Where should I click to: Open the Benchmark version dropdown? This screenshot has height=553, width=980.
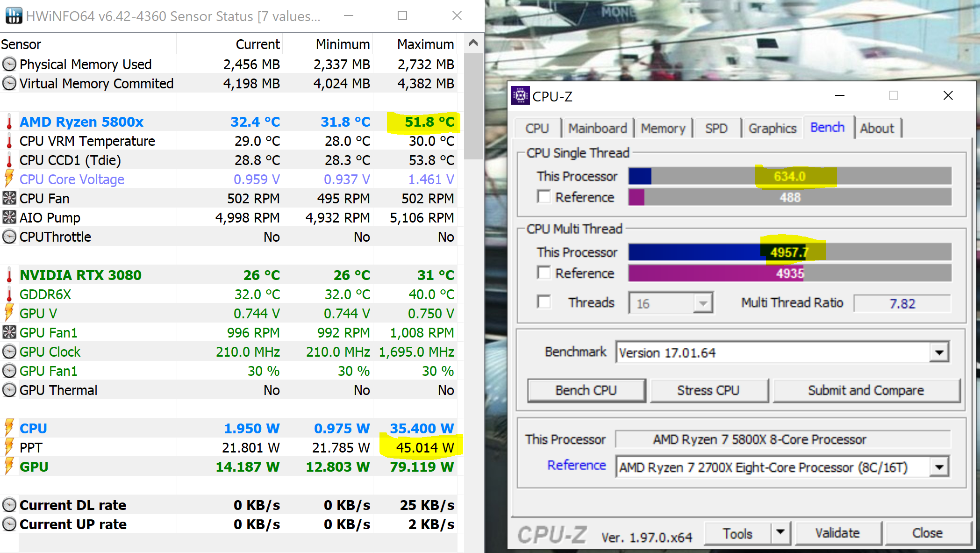tap(939, 352)
